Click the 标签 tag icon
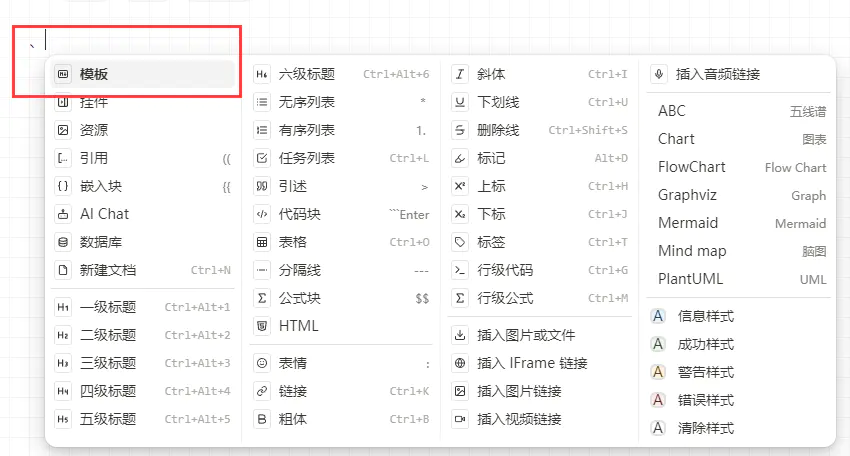The height and width of the screenshot is (456, 850). 460,242
